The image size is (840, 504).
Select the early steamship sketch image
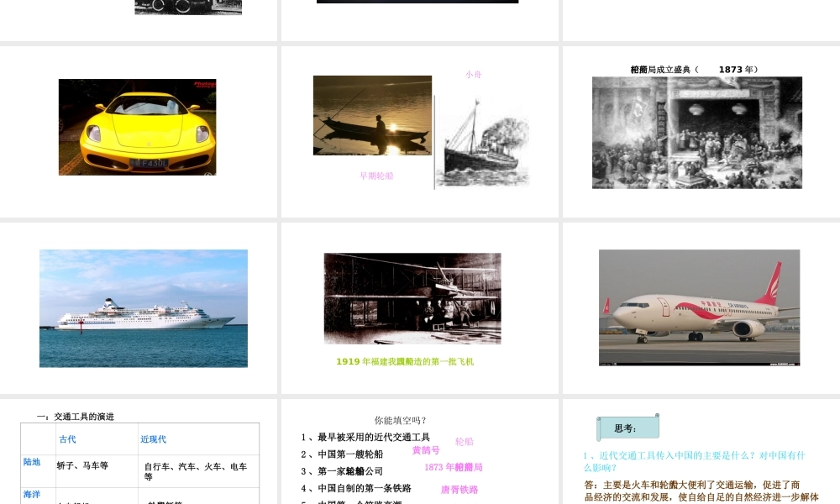click(x=482, y=143)
